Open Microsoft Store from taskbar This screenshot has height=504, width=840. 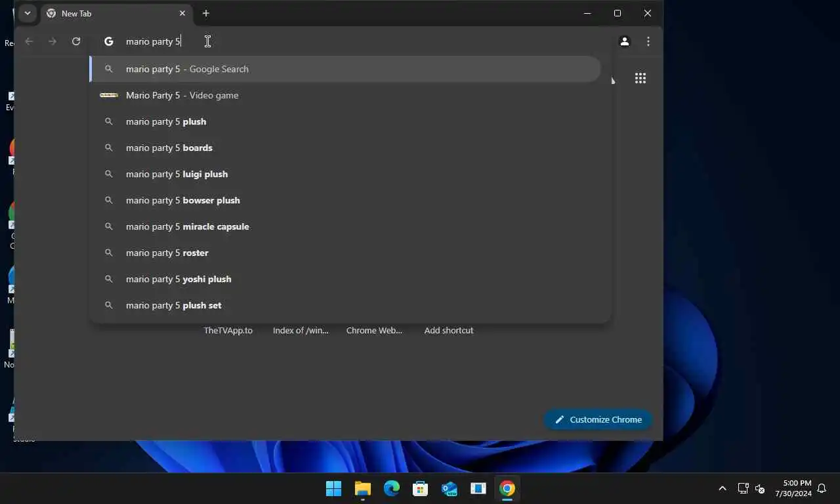421,488
